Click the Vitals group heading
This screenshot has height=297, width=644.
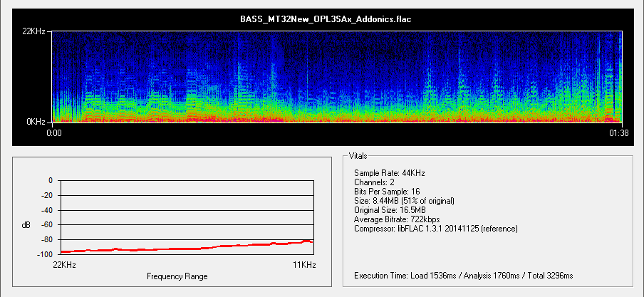(x=359, y=155)
